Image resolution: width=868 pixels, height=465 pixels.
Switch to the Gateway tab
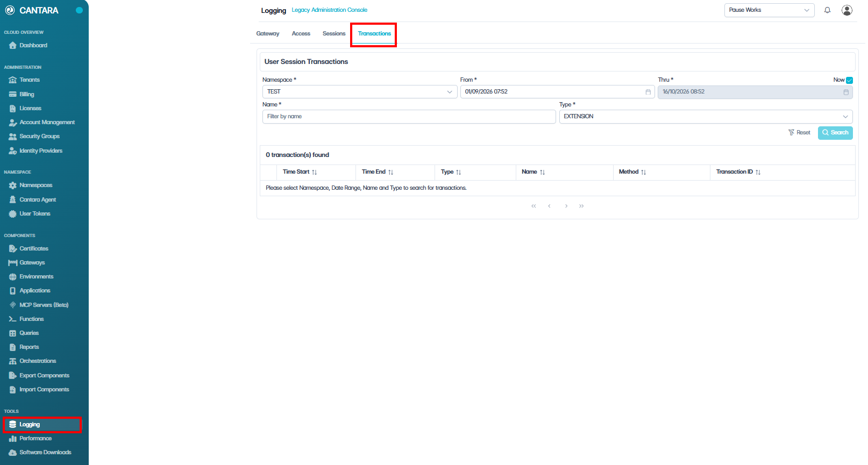(268, 33)
